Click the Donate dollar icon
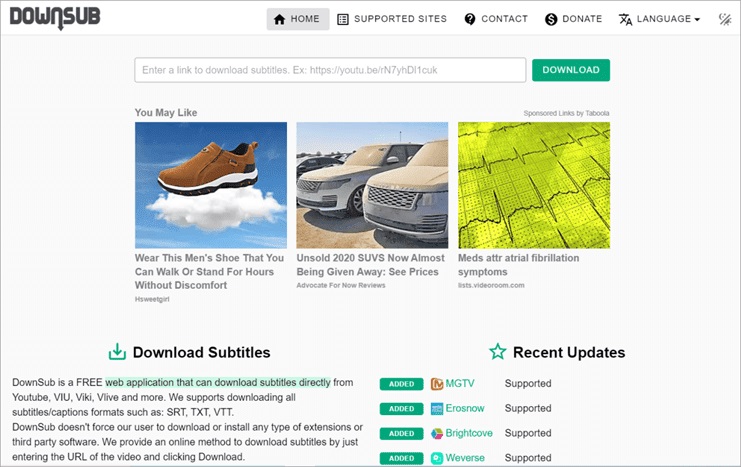 [551, 19]
